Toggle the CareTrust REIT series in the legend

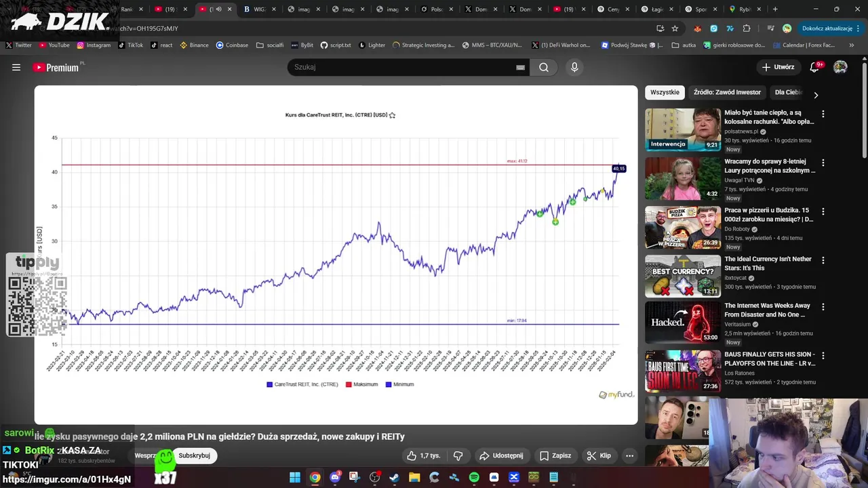pyautogui.click(x=302, y=384)
